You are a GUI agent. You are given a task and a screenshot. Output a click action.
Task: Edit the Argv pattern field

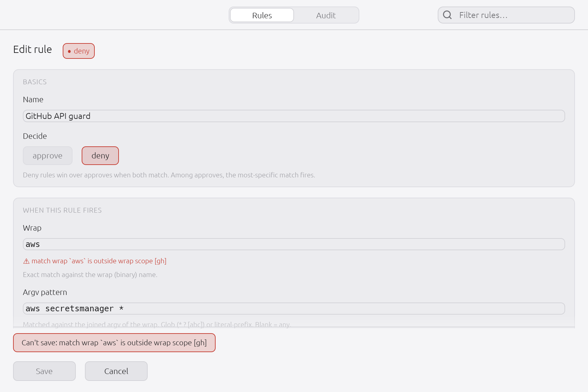coord(294,309)
